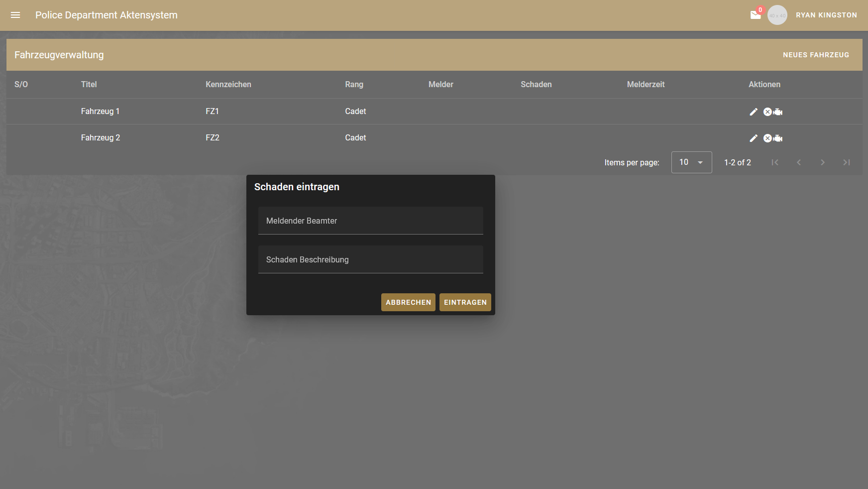Submit damage with the Eintragen button
Viewport: 868px width, 489px height.
465,302
